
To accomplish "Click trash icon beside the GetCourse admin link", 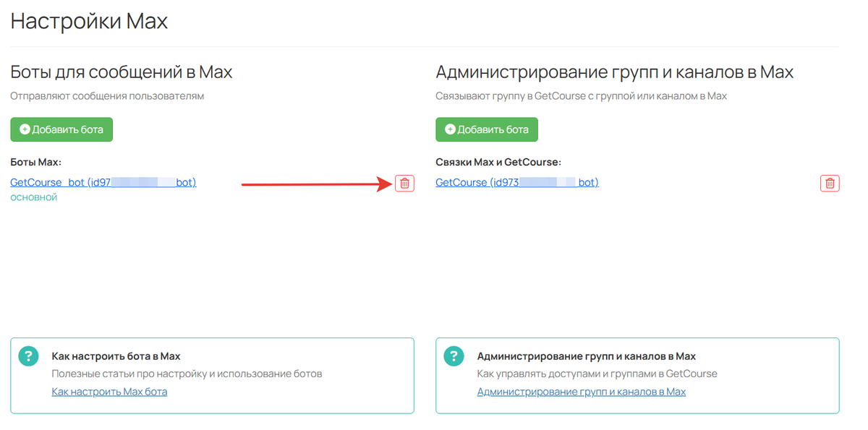I will click(x=829, y=183).
